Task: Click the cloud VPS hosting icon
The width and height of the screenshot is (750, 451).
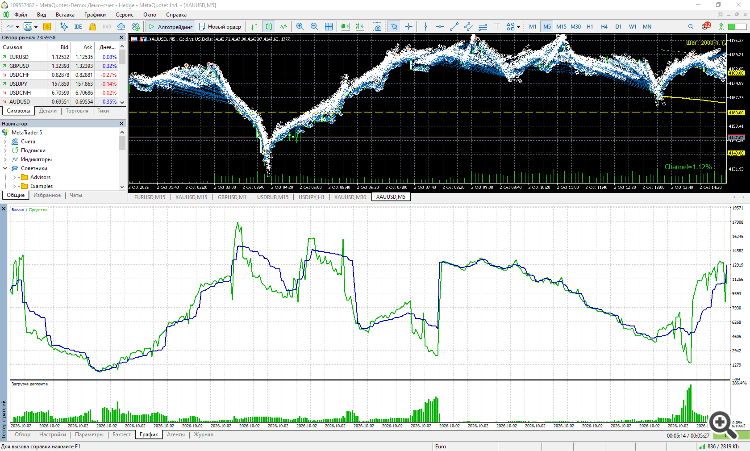Action: [121, 27]
